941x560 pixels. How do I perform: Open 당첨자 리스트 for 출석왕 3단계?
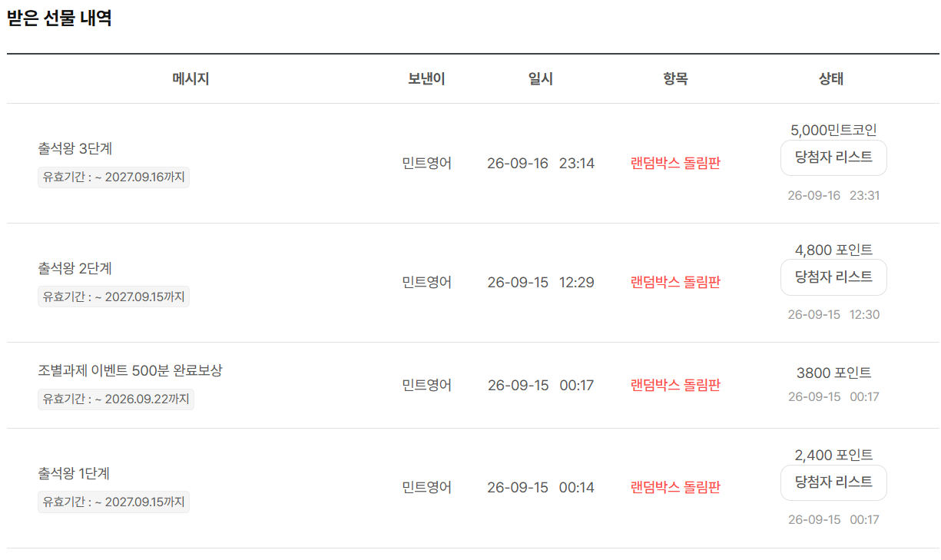click(833, 157)
